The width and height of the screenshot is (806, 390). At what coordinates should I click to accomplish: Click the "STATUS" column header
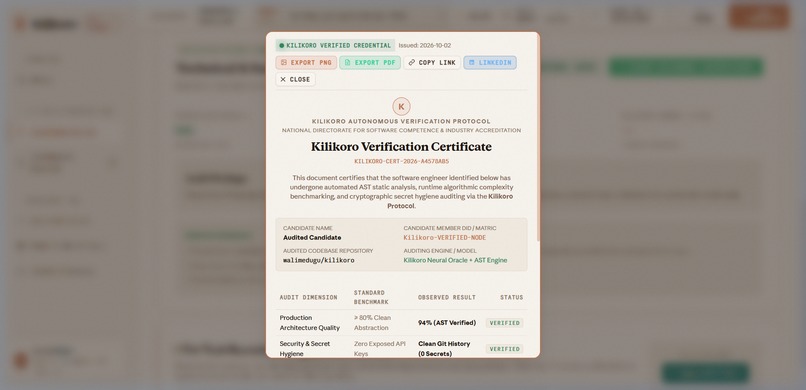[511, 298]
